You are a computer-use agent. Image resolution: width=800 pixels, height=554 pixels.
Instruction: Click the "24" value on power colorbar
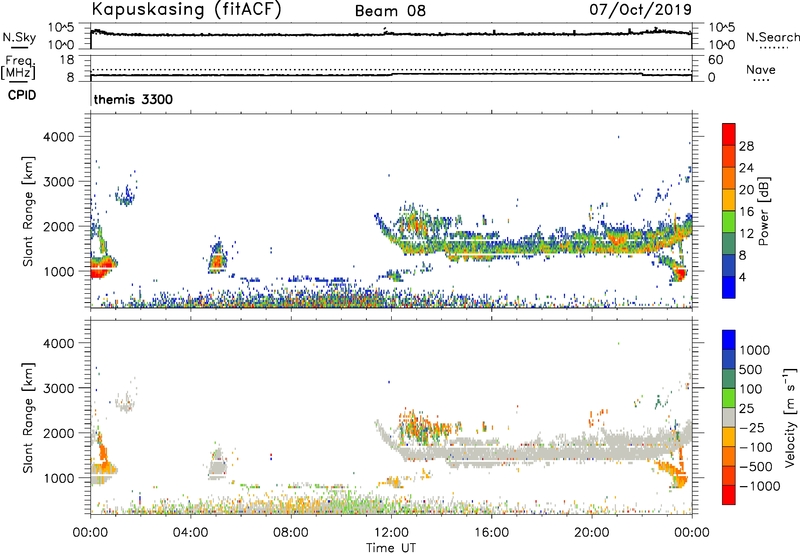tap(746, 168)
